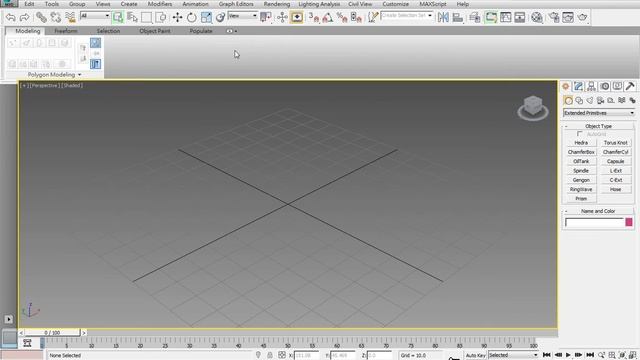
Task: Create a ChamferBox primitive
Action: tap(581, 152)
